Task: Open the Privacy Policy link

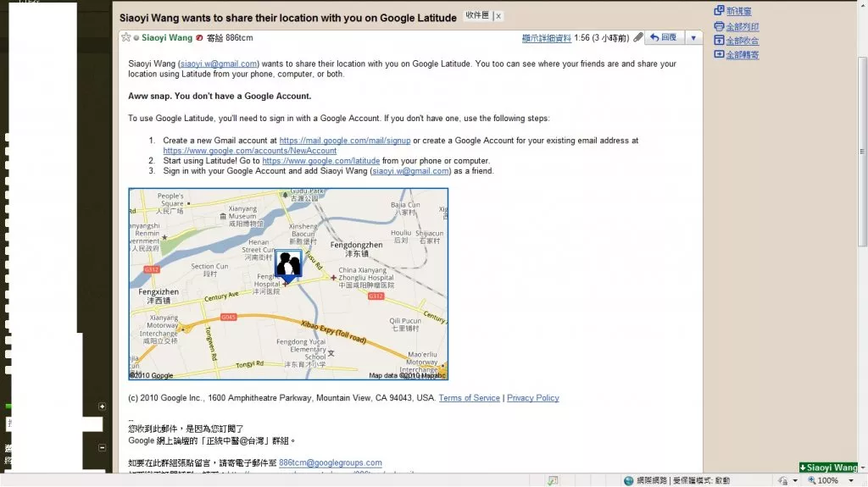Action: click(533, 398)
